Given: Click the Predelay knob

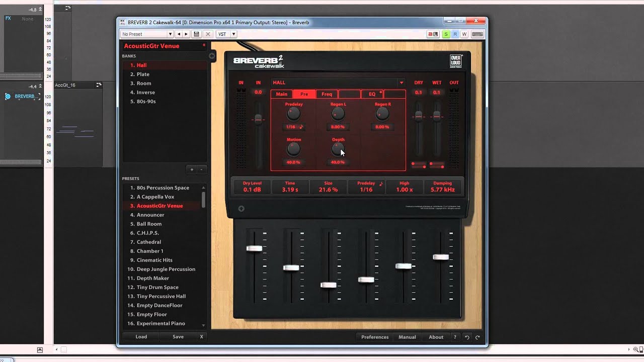Looking at the screenshot, I should pyautogui.click(x=293, y=114).
